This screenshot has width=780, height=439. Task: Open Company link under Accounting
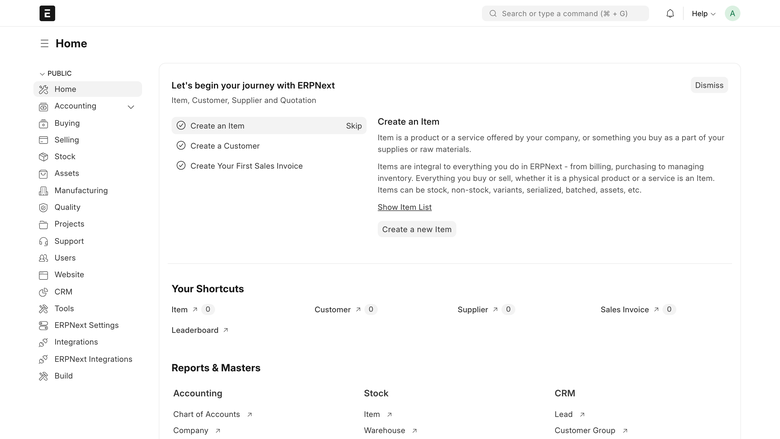click(x=191, y=431)
